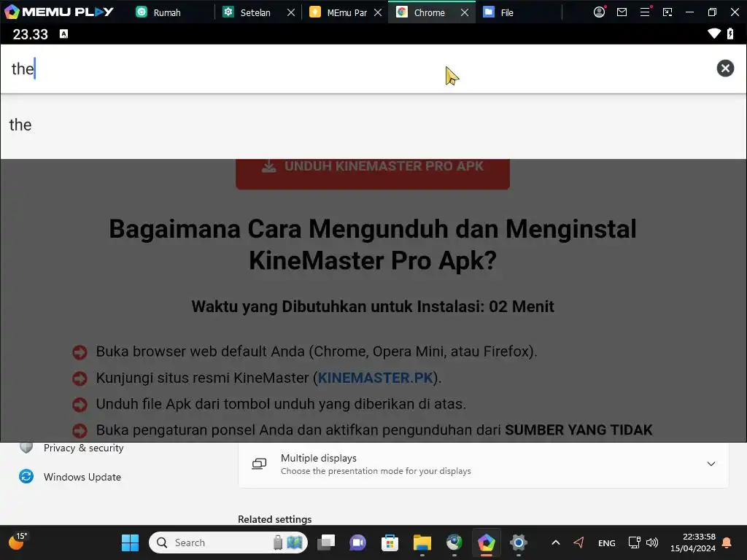
Task: Click the Android clock showing 23.33
Action: [31, 34]
